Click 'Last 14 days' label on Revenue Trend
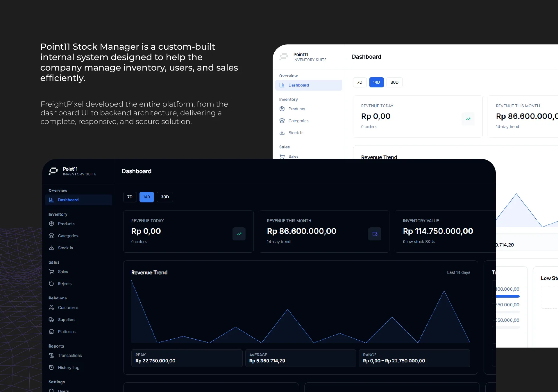Viewport: 558px width, 392px height. click(459, 272)
